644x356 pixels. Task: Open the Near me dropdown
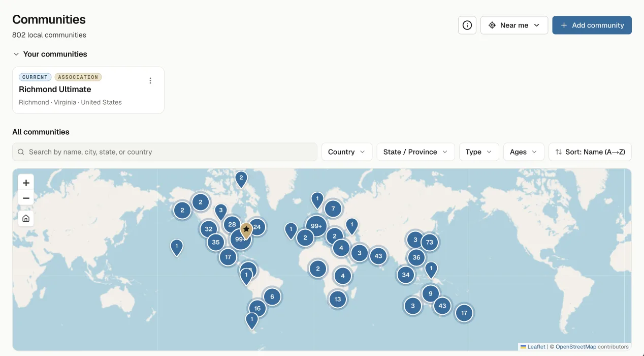(x=514, y=25)
